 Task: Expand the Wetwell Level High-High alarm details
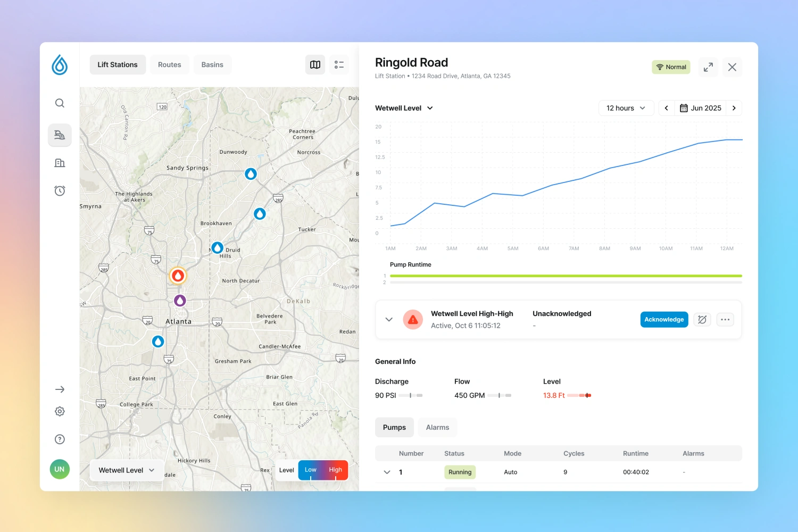pos(389,320)
